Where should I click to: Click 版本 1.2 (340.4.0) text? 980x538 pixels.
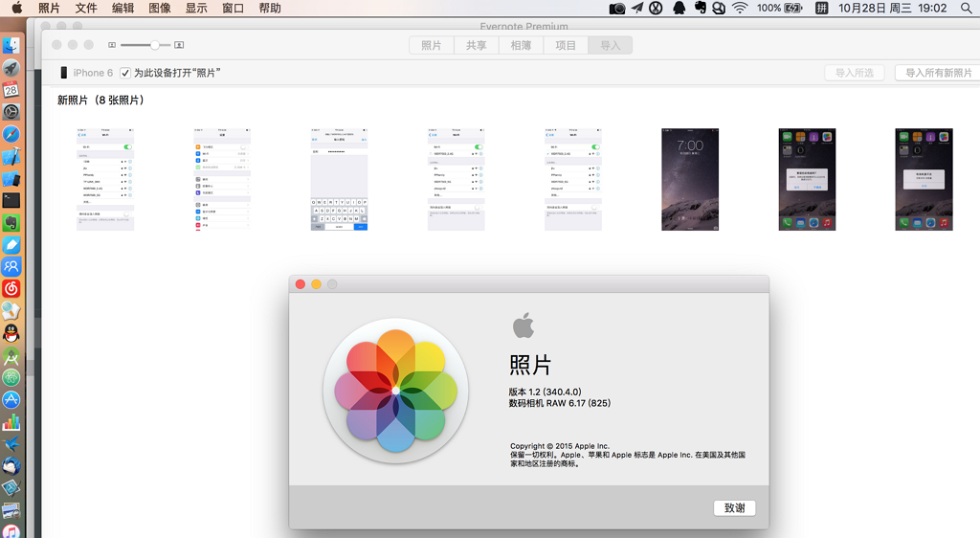pos(545,392)
